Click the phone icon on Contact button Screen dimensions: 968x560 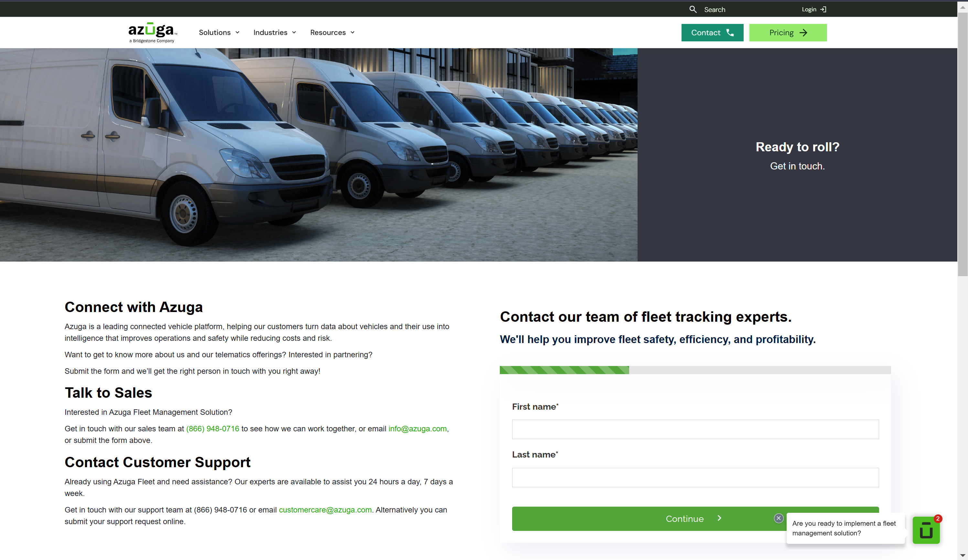tap(730, 33)
